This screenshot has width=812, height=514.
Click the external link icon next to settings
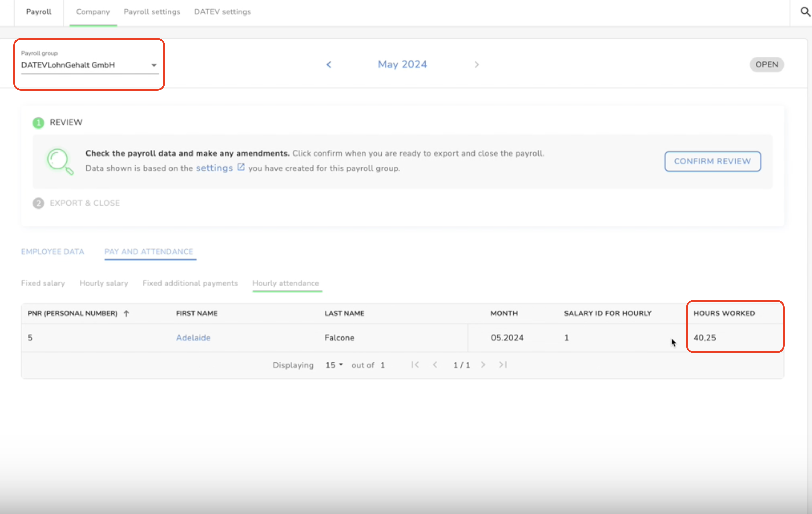point(241,168)
